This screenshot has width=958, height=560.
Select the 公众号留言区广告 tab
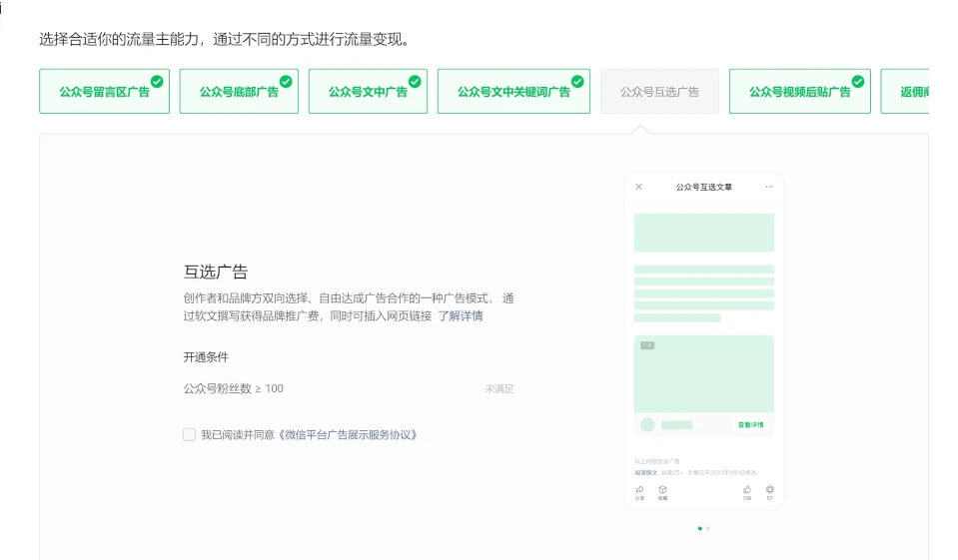(104, 92)
